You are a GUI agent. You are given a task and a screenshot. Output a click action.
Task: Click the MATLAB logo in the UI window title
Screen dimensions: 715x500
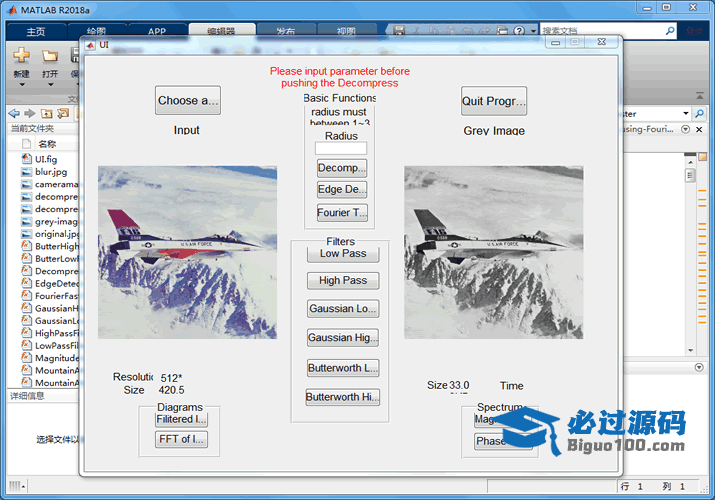pos(90,45)
